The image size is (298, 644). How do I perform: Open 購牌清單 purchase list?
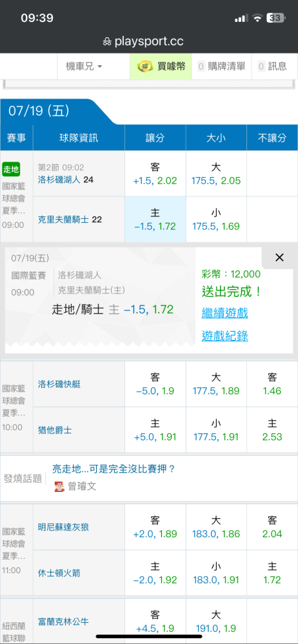tap(221, 66)
